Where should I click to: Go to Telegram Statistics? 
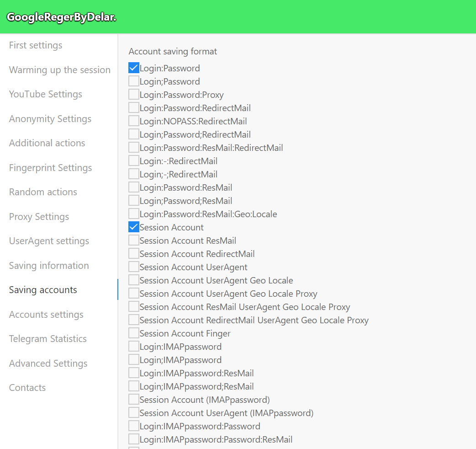pos(48,339)
